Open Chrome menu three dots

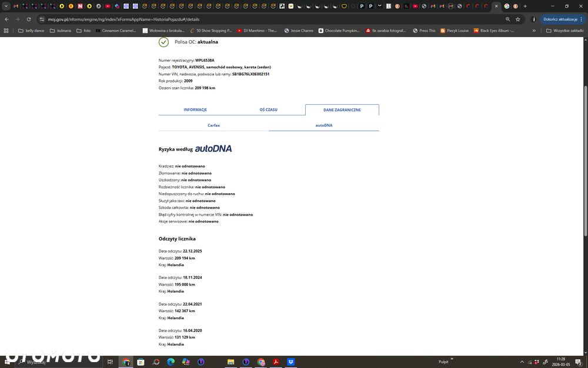[582, 19]
